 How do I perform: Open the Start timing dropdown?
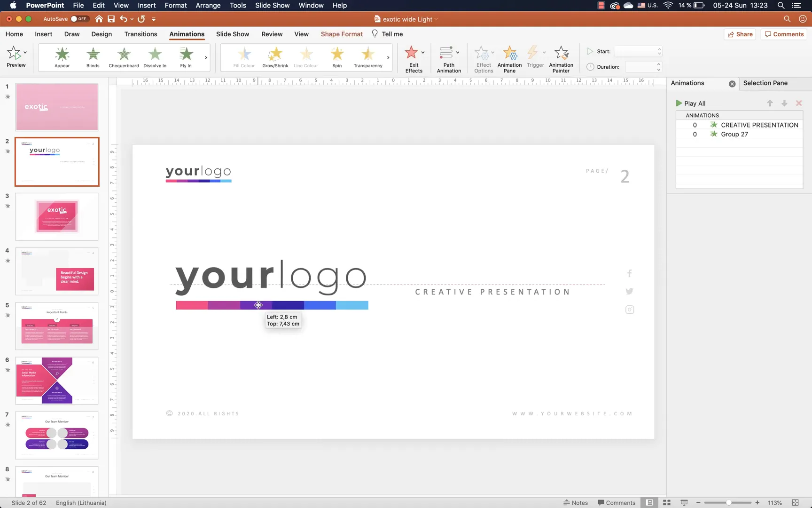point(658,51)
